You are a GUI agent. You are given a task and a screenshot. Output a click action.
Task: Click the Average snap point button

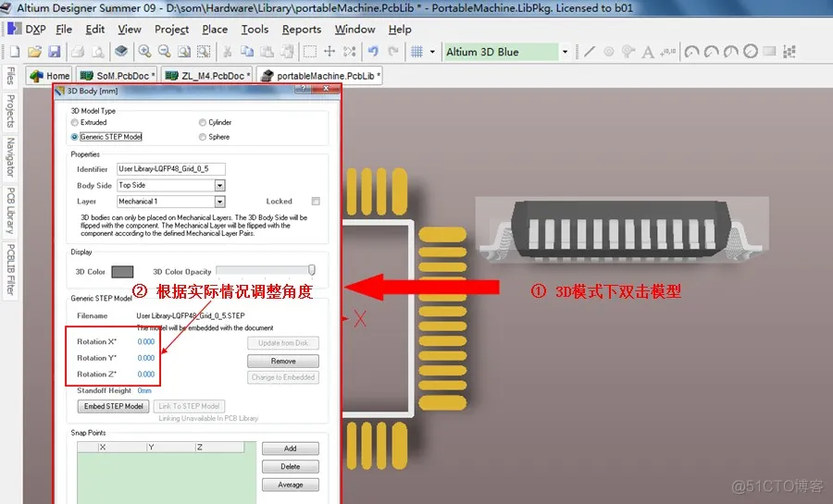click(290, 485)
